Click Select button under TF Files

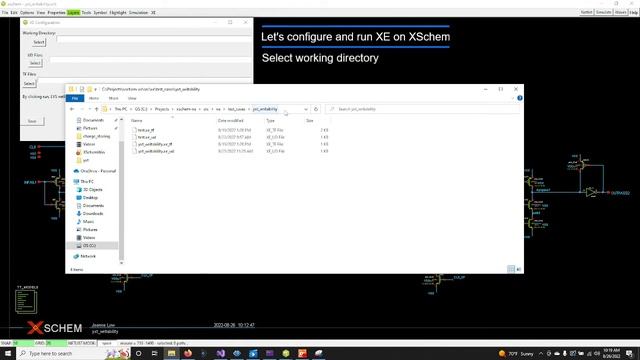[29, 83]
